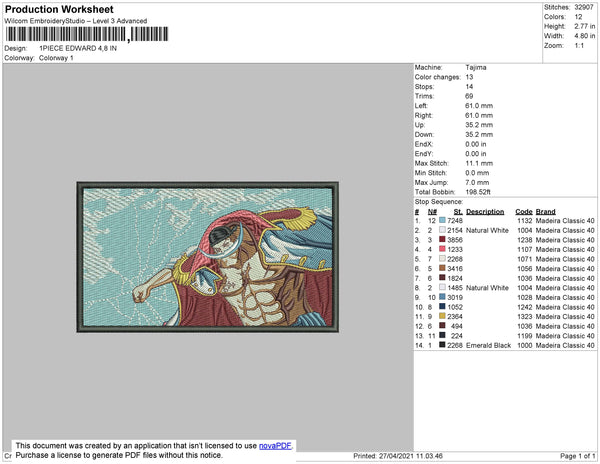Click the Width value '4.80 in'

[x=584, y=36]
